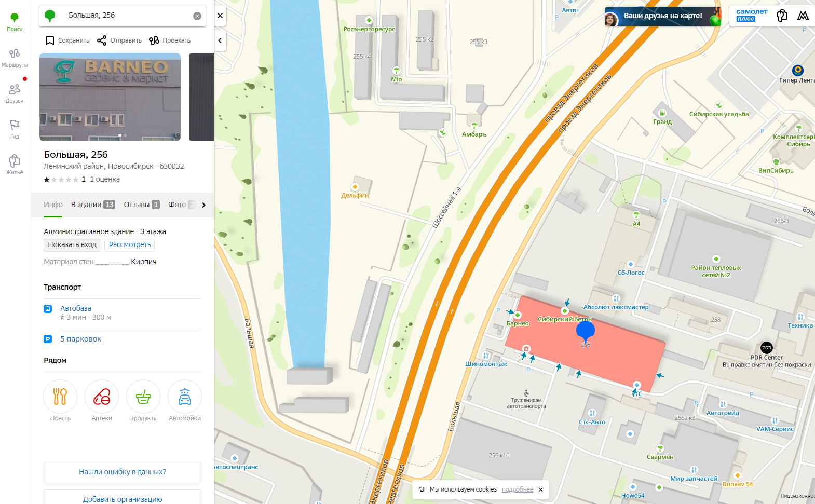Click the Показать вход button
The image size is (815, 504).
tap(72, 245)
